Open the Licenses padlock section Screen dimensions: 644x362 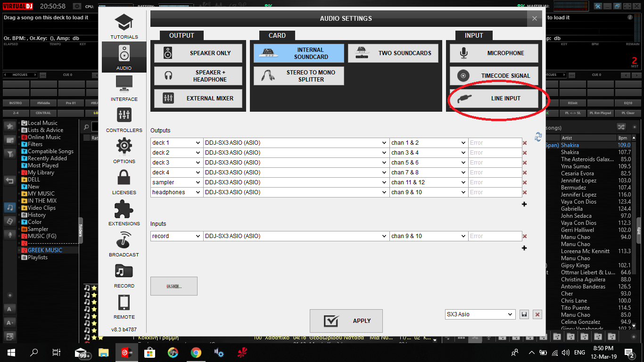pos(124,181)
